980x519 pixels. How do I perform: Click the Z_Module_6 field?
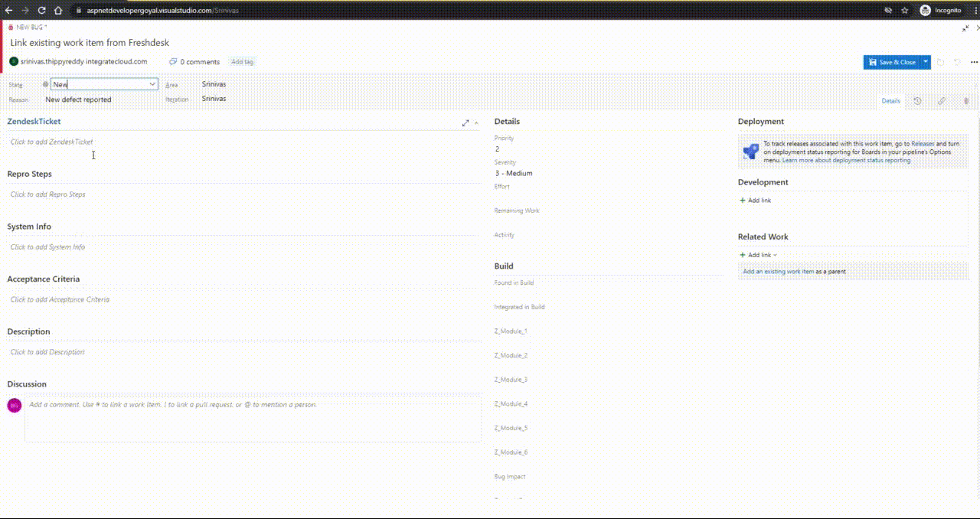[609, 462]
